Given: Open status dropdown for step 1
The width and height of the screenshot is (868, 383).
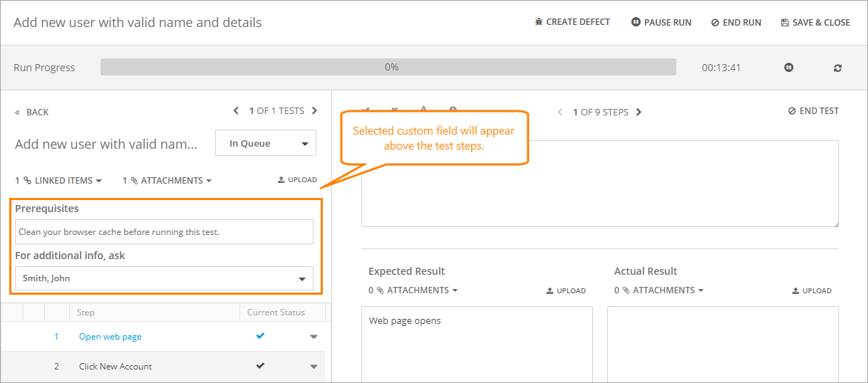Looking at the screenshot, I should pyautogui.click(x=314, y=337).
